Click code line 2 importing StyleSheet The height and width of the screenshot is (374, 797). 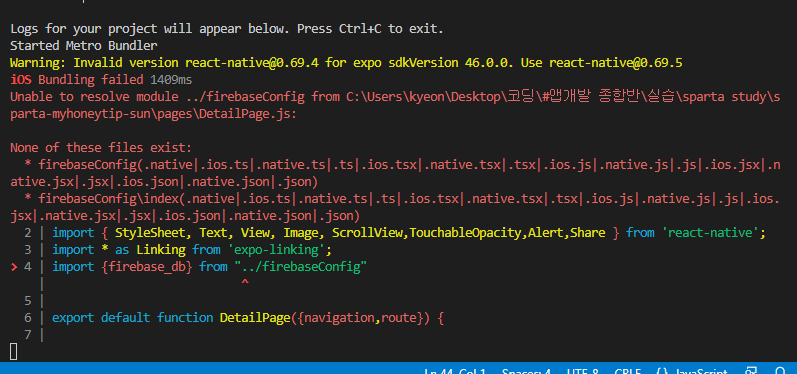(395, 233)
